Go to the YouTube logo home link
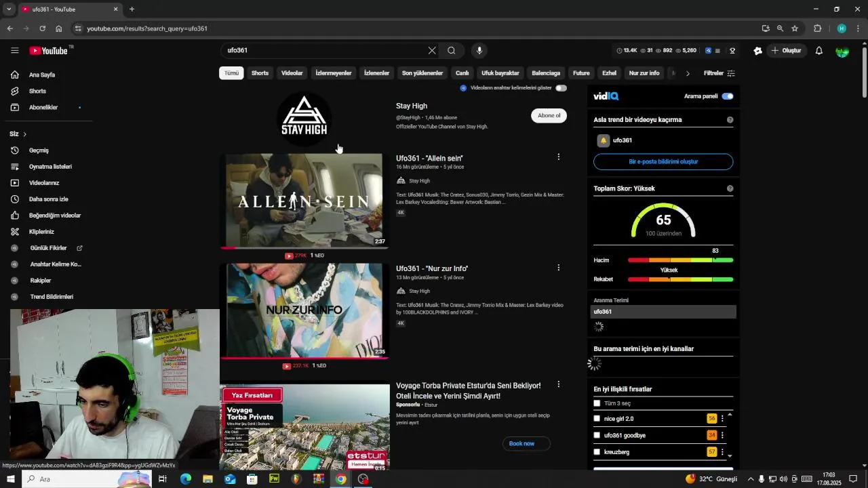 pos(48,51)
